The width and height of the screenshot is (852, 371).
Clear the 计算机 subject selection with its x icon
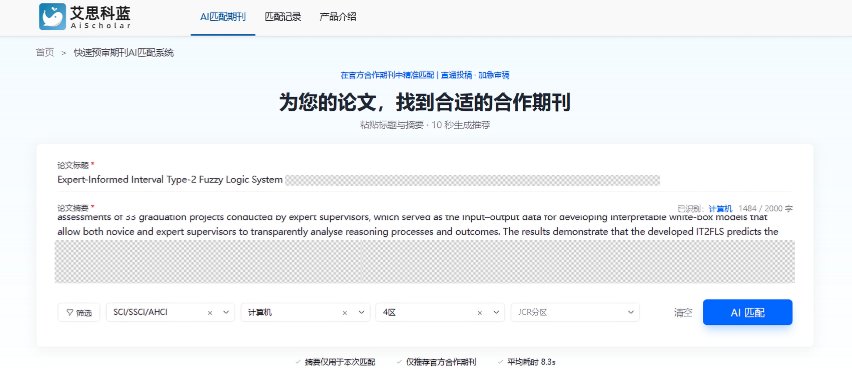[344, 313]
